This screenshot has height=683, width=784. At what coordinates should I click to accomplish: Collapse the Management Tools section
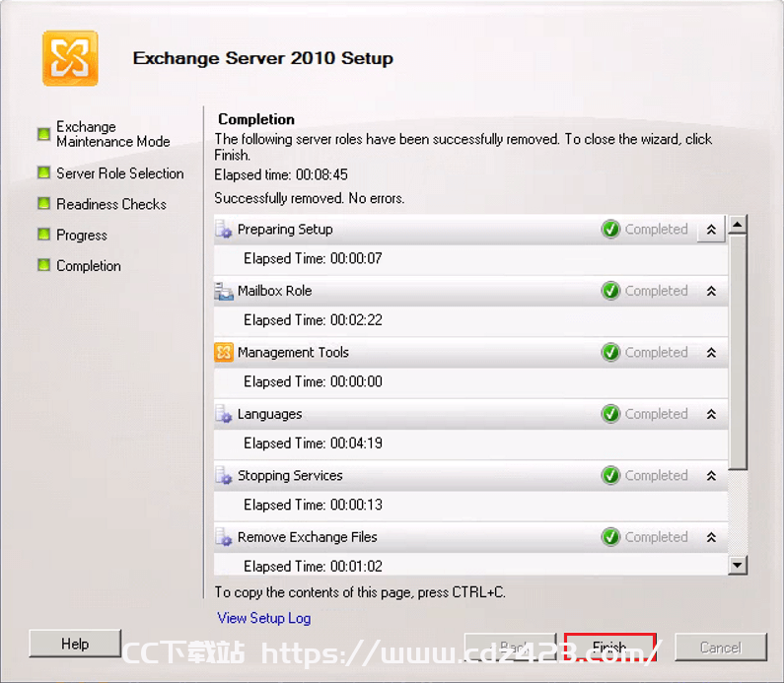711,352
